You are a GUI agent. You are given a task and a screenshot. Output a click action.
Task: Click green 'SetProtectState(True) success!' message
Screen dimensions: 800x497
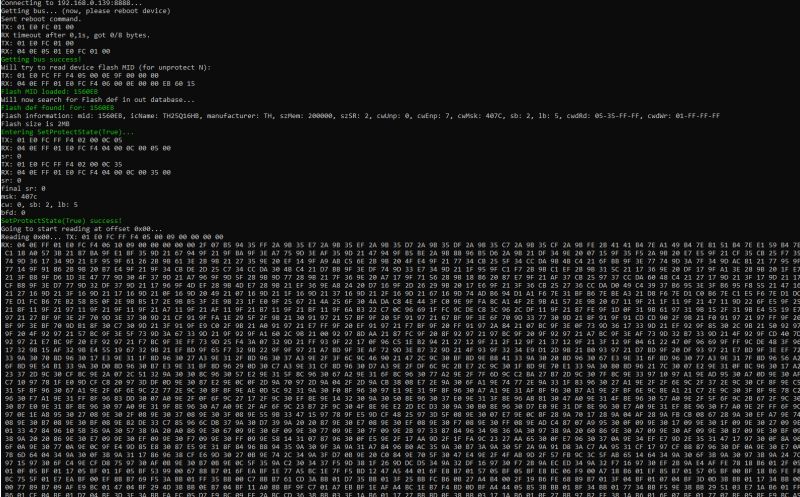pos(62,221)
